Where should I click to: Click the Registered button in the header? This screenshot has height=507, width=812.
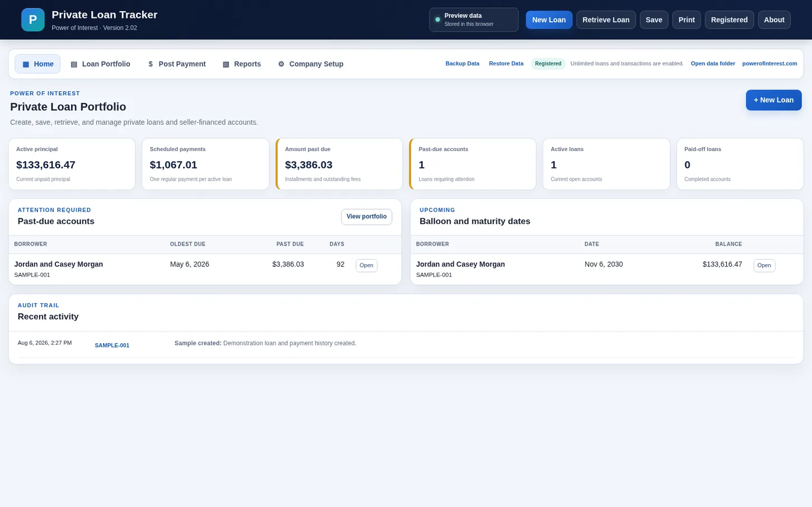729,20
